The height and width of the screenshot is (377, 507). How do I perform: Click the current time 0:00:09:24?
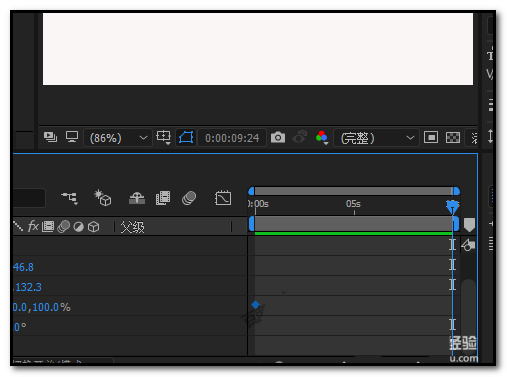pyautogui.click(x=232, y=138)
